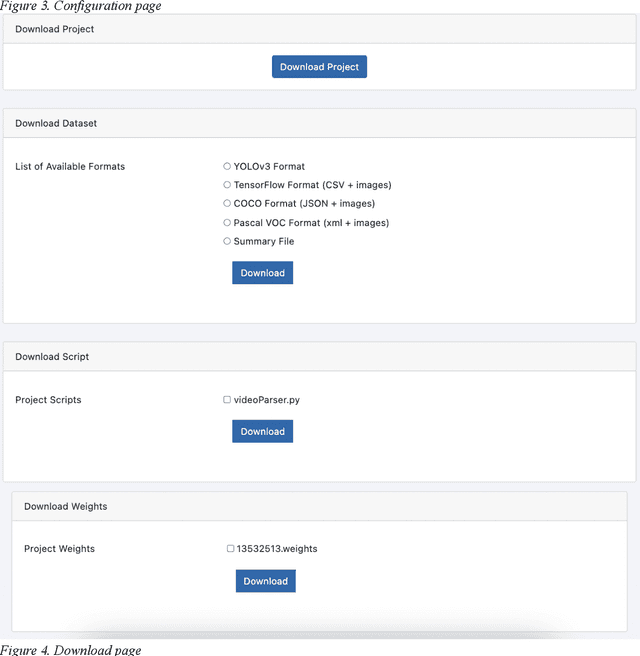Click the Download Script section header
The width and height of the screenshot is (640, 656).
coord(52,357)
